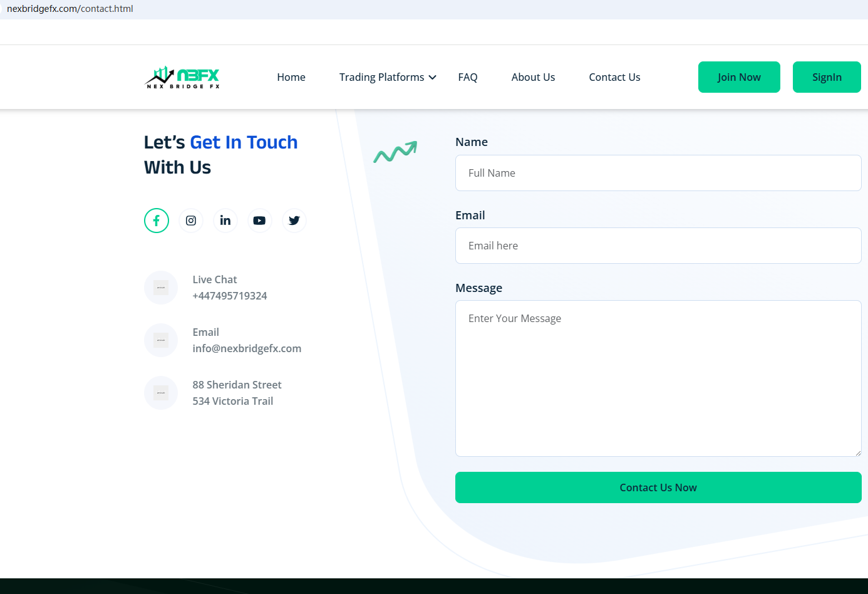The image size is (868, 594).
Task: Click the LinkedIn social icon
Action: click(225, 221)
